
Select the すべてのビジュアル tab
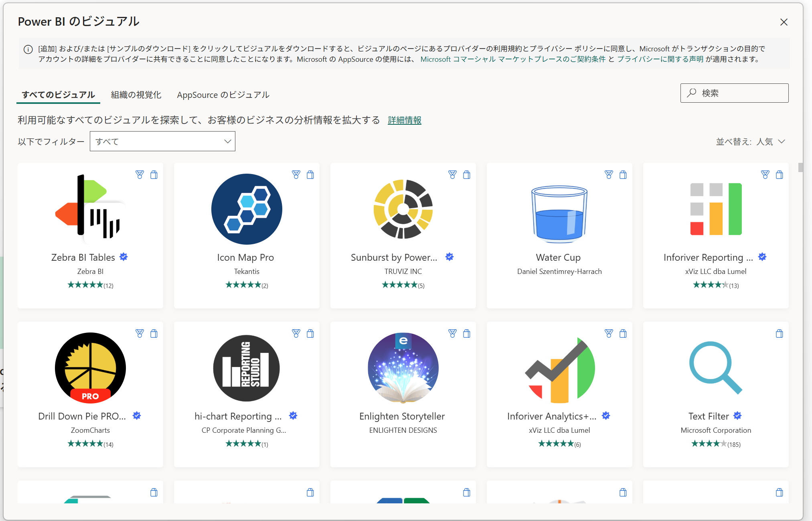point(58,95)
